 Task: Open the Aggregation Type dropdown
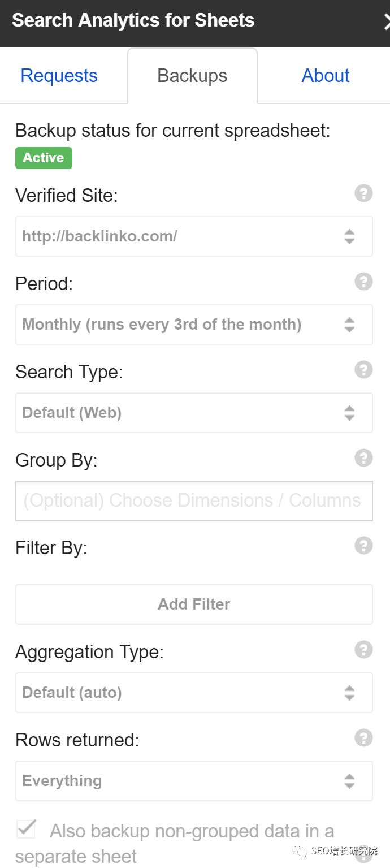click(194, 693)
